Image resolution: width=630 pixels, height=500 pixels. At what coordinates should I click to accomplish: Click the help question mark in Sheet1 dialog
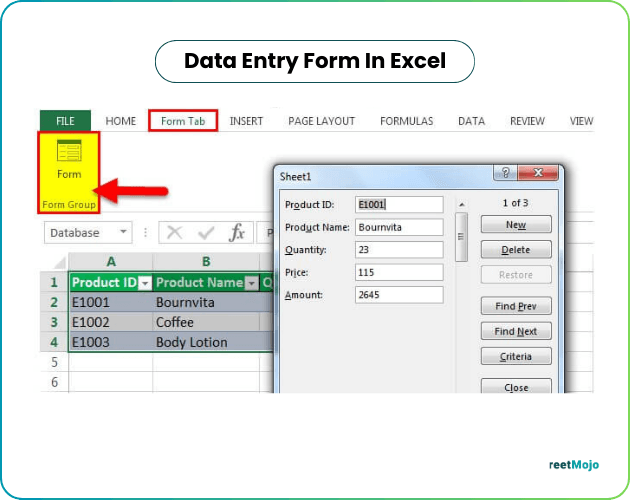(505, 173)
